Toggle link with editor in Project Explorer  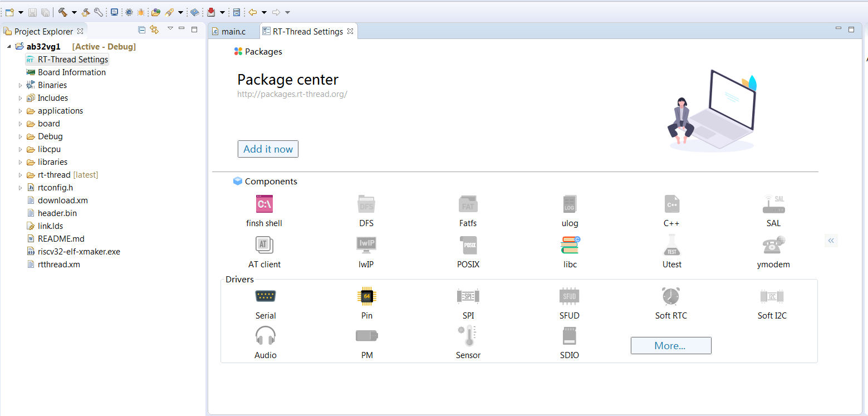[154, 30]
